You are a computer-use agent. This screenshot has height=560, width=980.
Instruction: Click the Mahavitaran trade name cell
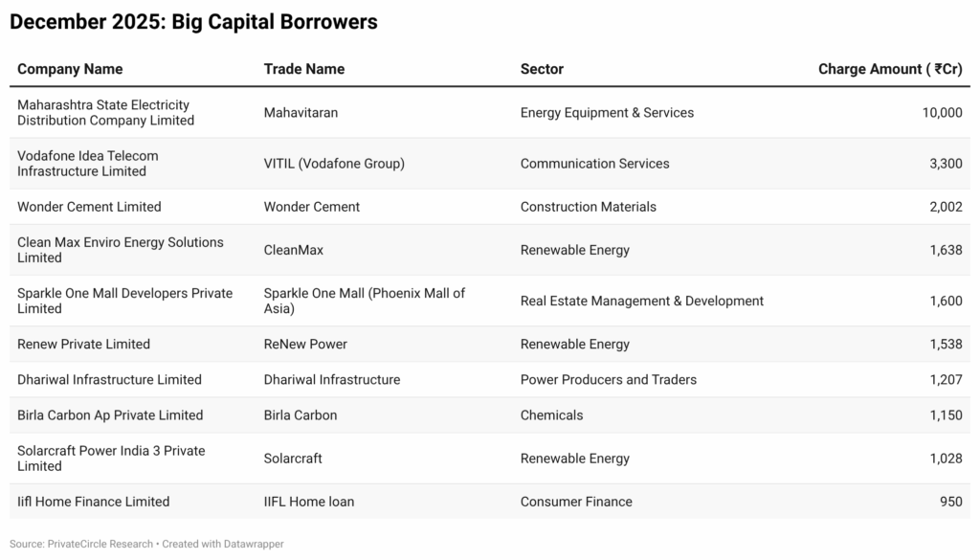click(x=301, y=113)
